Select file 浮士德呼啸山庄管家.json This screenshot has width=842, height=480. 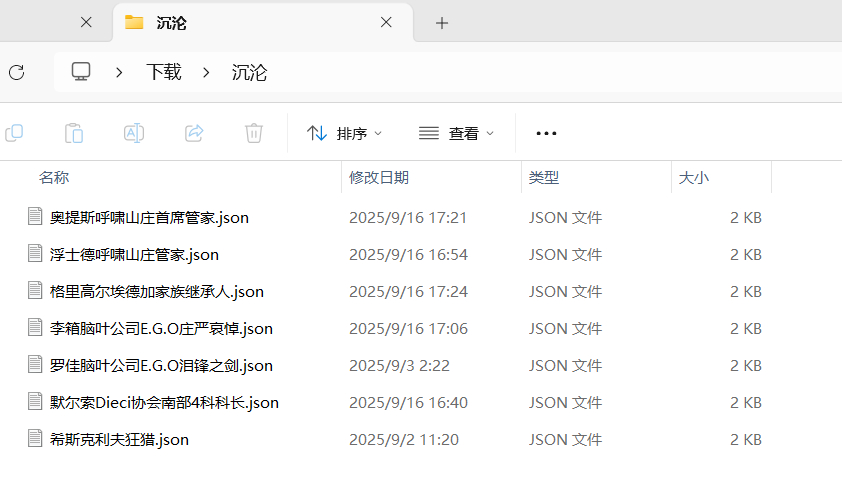tap(134, 254)
